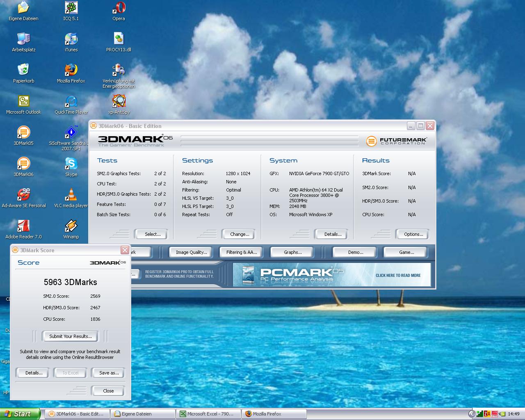This screenshot has width=525, height=420.
Task: Click the SM2.0 Score value 2569
Action: [95, 296]
